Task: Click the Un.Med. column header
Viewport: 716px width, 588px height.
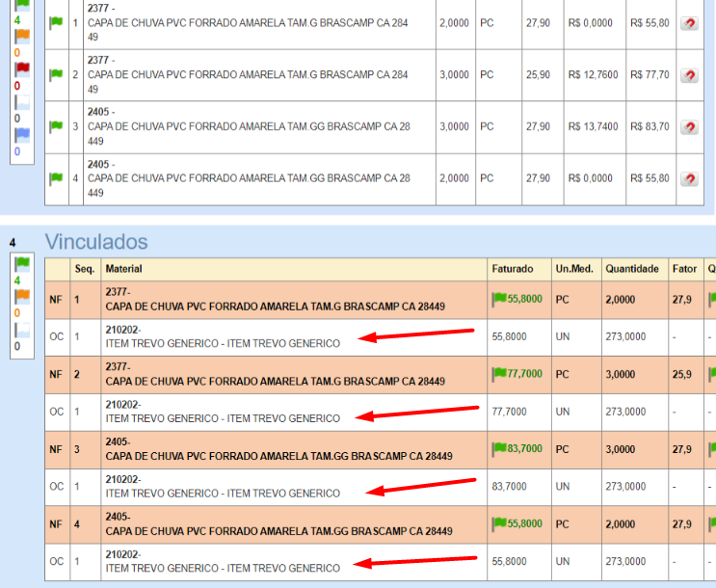Action: point(573,269)
